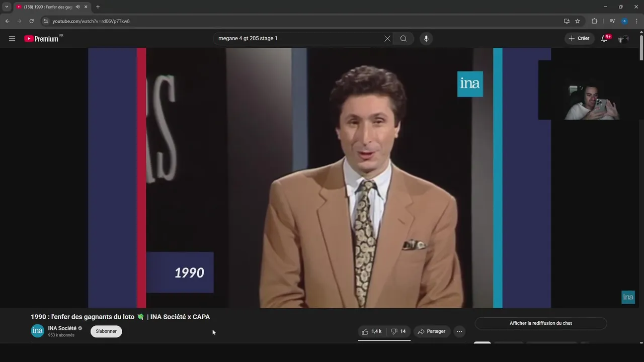Open YouTube account avatar menu
The image size is (644, 362).
coord(624,38)
